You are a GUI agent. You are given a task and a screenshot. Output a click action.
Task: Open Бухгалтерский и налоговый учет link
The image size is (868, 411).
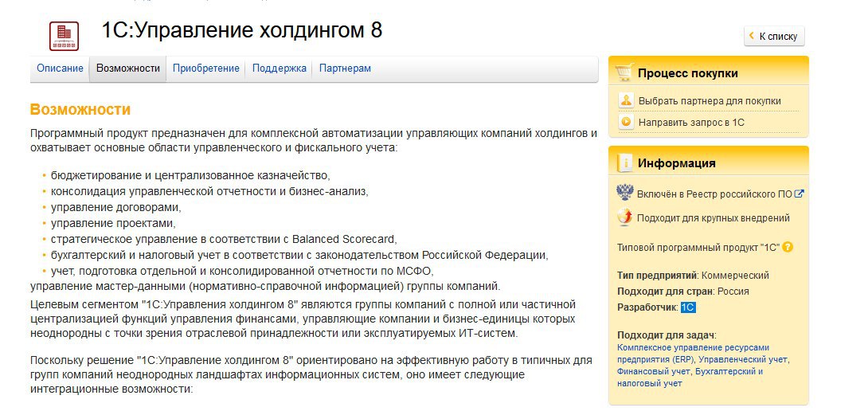(690, 378)
